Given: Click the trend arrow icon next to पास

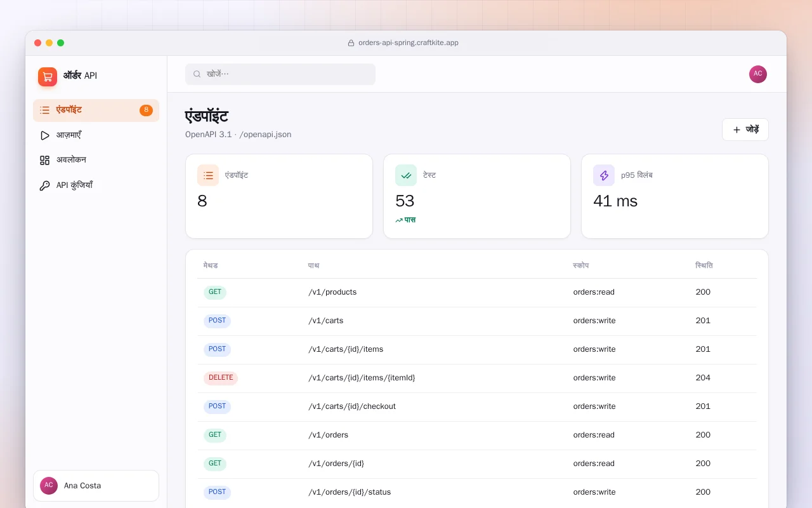Looking at the screenshot, I should (x=399, y=220).
